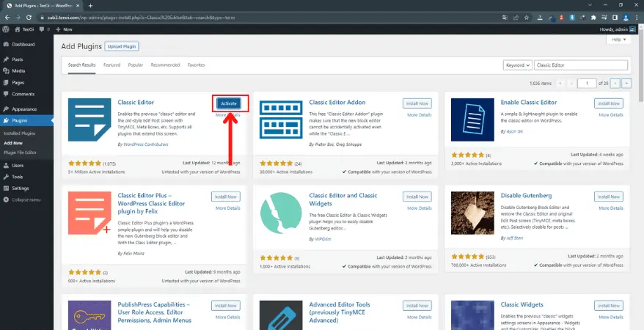Click the translate page icon in address bar
Image resolution: width=644 pixels, height=330 pixels.
click(505, 18)
